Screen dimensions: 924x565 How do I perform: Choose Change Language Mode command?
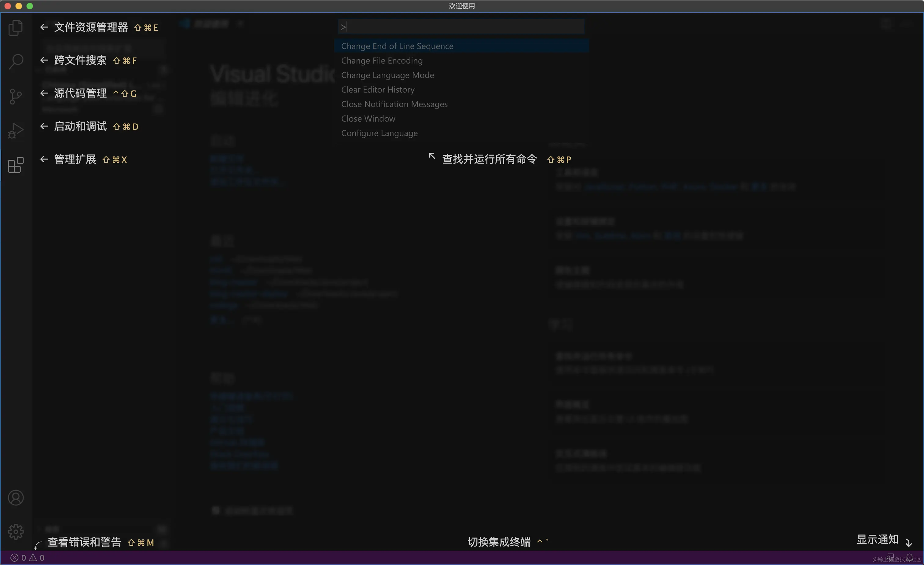pos(387,75)
